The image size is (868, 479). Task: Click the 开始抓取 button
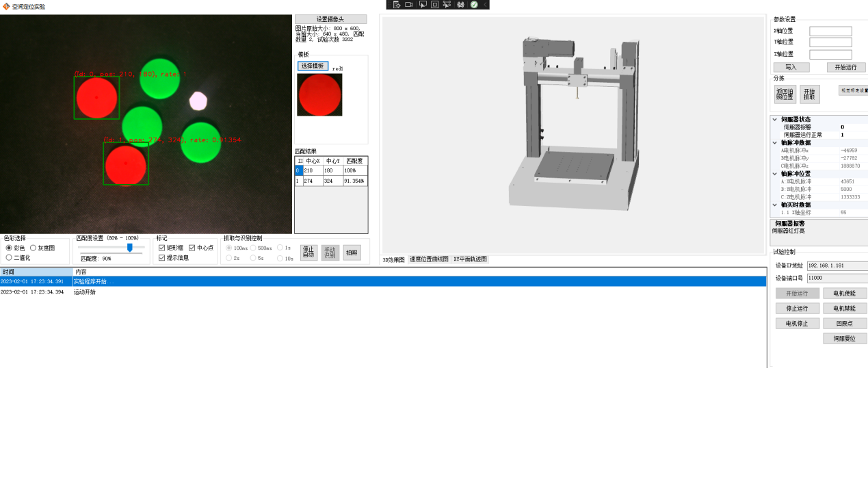pyautogui.click(x=809, y=94)
